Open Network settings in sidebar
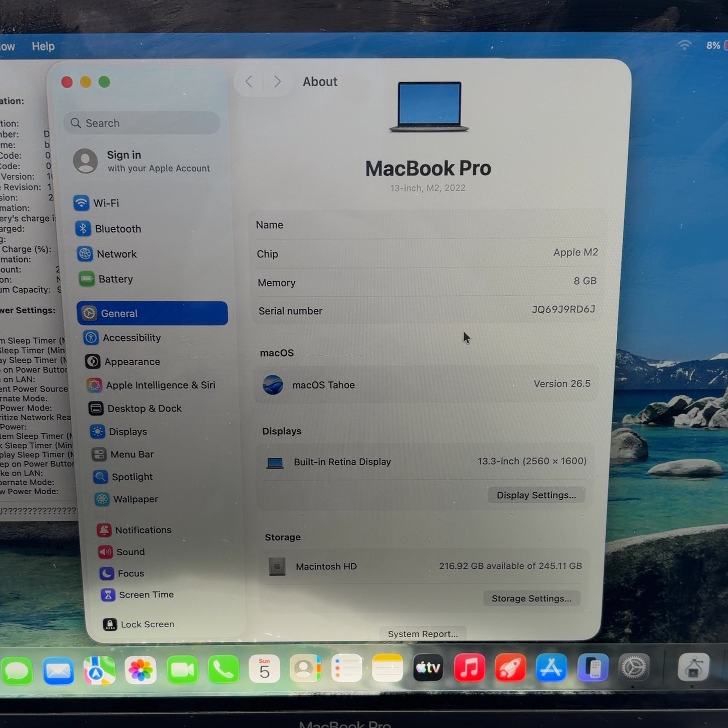Viewport: 728px width, 728px height. [x=107, y=254]
